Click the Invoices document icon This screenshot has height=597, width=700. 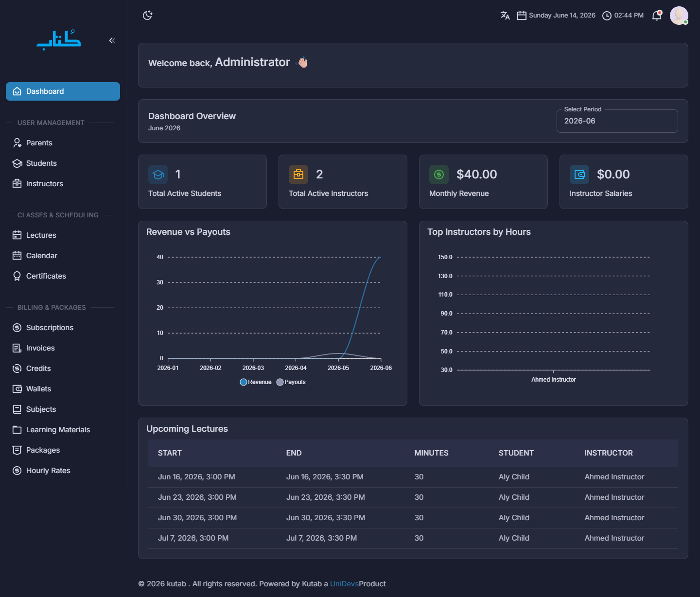point(17,348)
